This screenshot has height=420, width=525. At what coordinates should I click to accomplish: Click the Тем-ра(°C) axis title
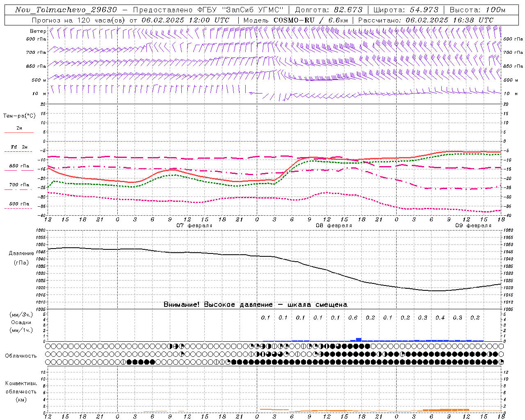[19, 116]
